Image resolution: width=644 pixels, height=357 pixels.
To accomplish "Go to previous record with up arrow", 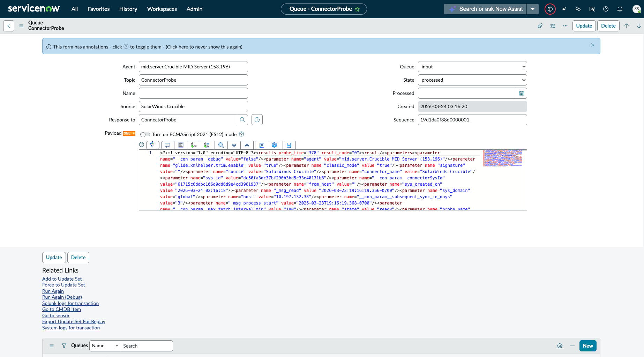I will [x=627, y=26].
